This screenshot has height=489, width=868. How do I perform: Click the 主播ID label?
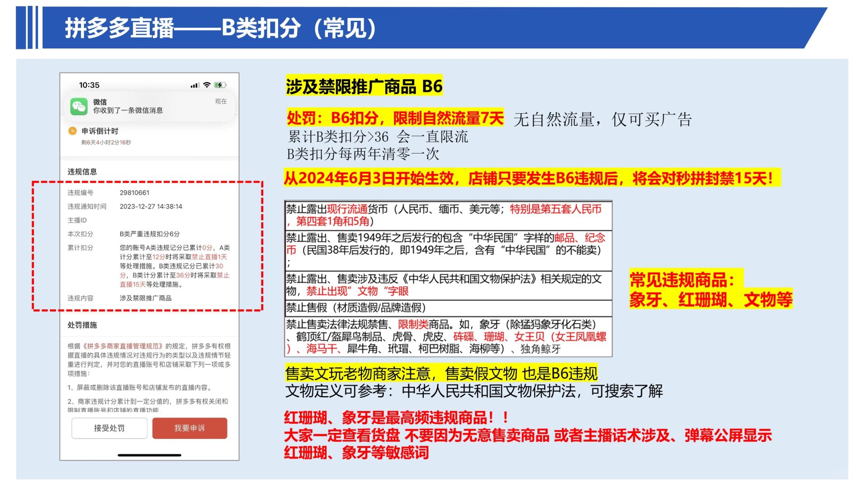[x=77, y=221]
